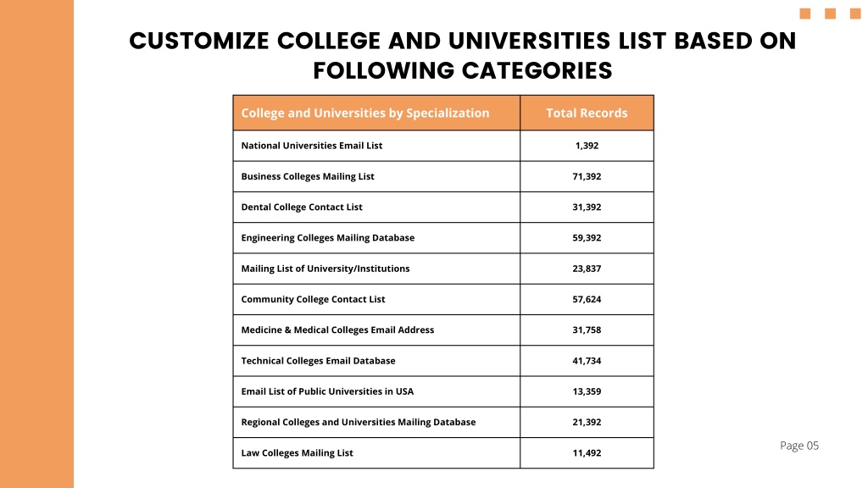Select 'Medicine & Medical Colleges Email Address' row
The image size is (868, 488).
tap(443, 330)
